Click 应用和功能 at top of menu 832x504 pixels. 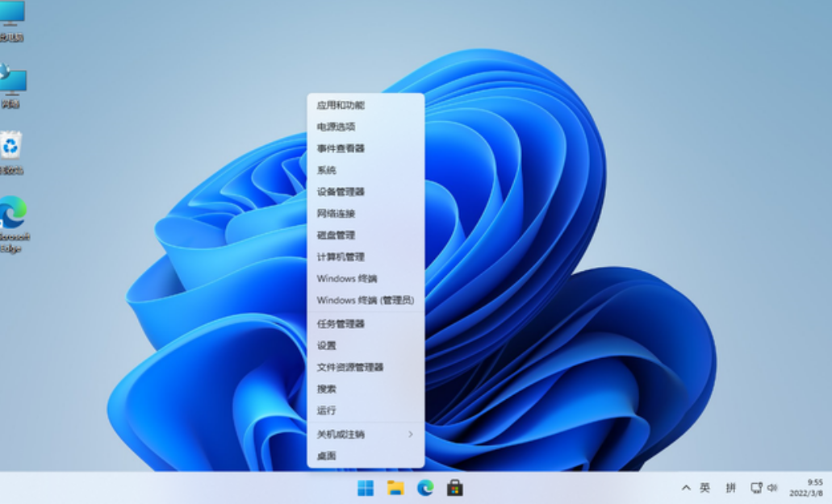341,105
